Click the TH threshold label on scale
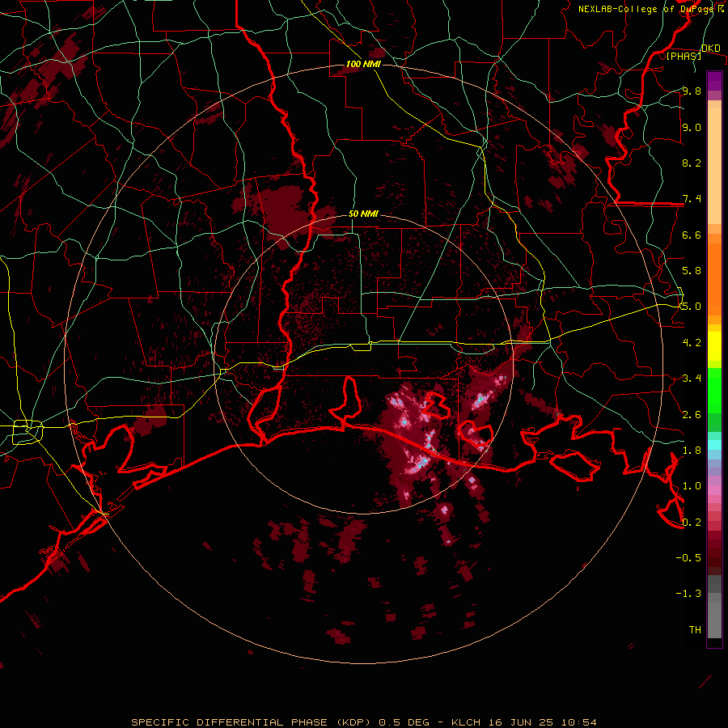This screenshot has height=728, width=728. tap(695, 629)
